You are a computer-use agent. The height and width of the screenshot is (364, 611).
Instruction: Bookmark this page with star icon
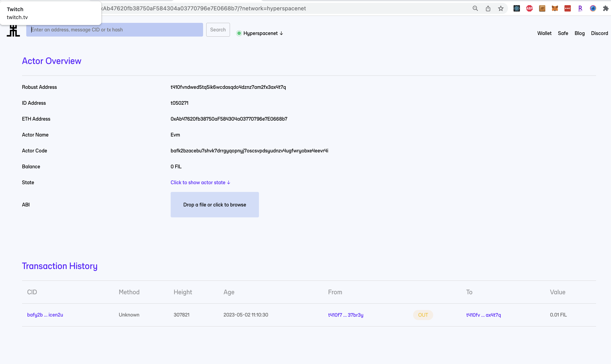[501, 9]
